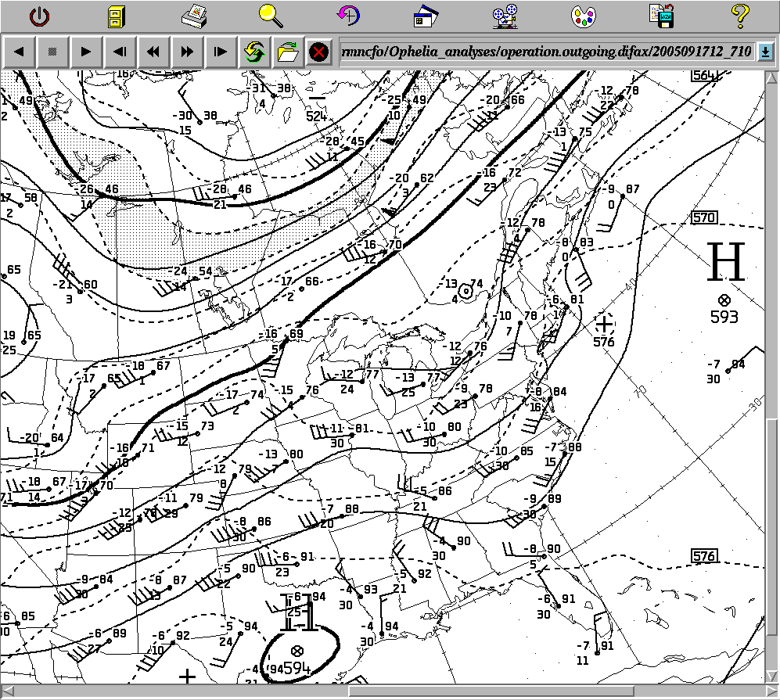Stop the animation loop
780x700 pixels.
(52, 52)
